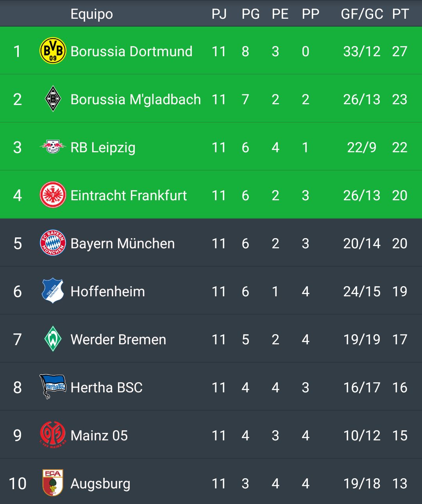Tap the Hertha BSC flag logo
Viewport: 422px width, 504px height.
[53, 386]
